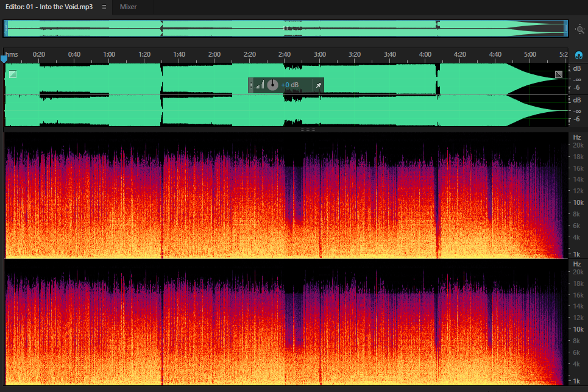Click the HUD amplitude knob
Screen dimensions: 588x392
click(x=272, y=85)
